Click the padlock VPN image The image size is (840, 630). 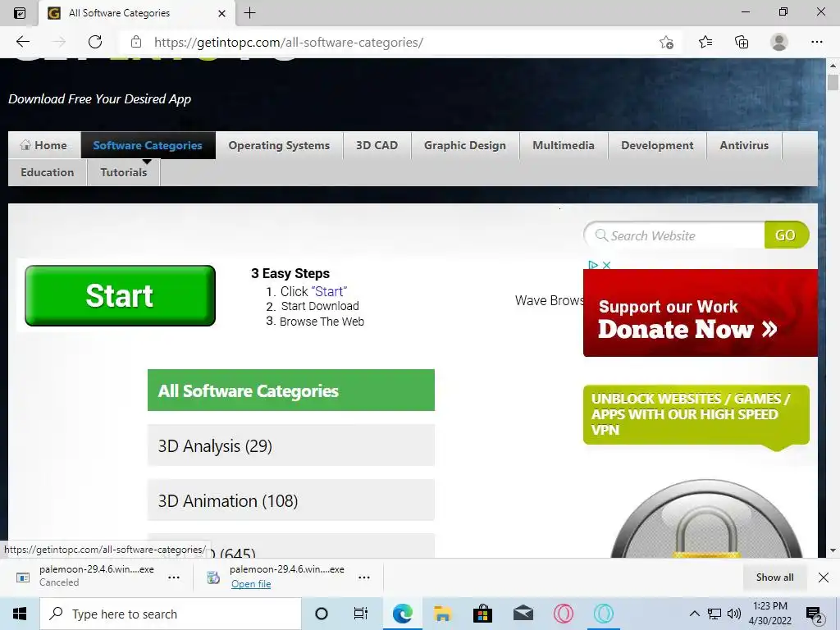tap(706, 518)
